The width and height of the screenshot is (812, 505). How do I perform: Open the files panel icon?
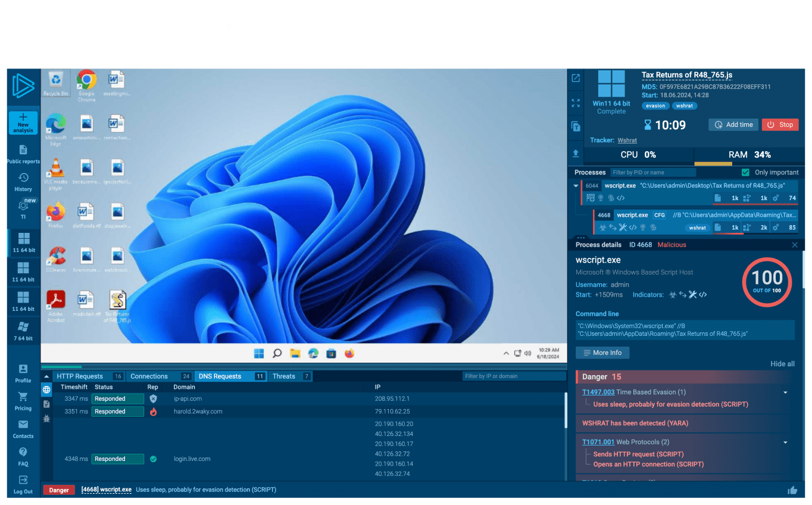click(46, 404)
